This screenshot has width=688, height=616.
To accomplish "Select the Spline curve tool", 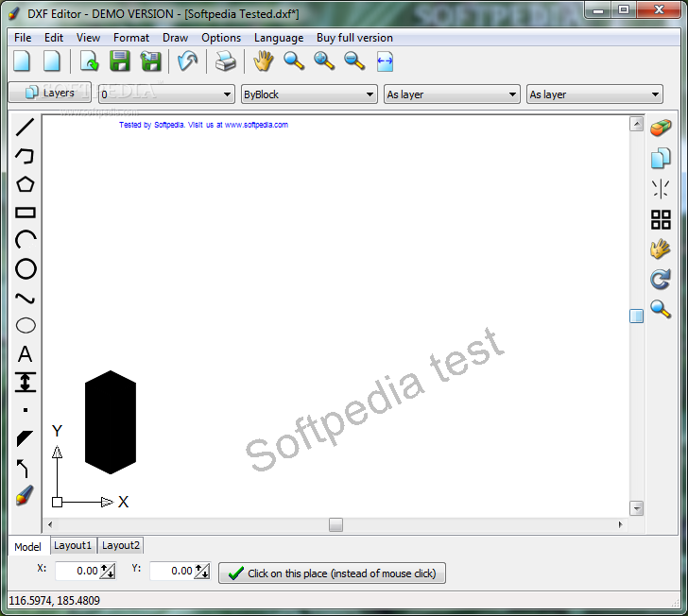I will [25, 299].
